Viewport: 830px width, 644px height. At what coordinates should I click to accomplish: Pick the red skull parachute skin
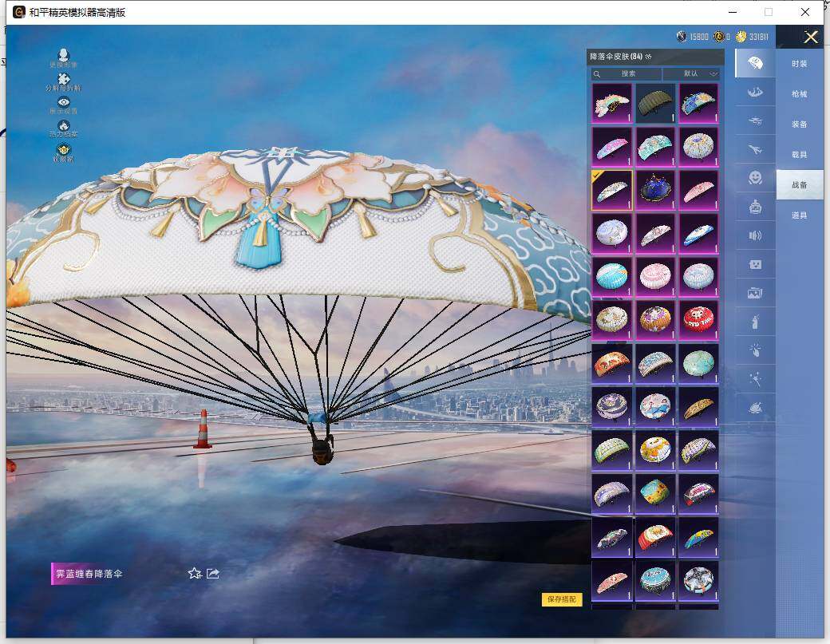(698, 319)
